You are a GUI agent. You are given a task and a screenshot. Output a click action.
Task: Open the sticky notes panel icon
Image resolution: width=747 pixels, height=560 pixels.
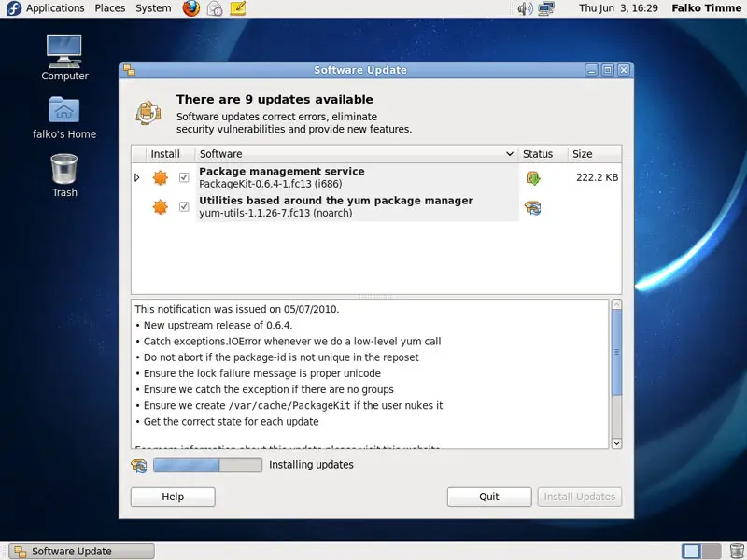coord(238,8)
